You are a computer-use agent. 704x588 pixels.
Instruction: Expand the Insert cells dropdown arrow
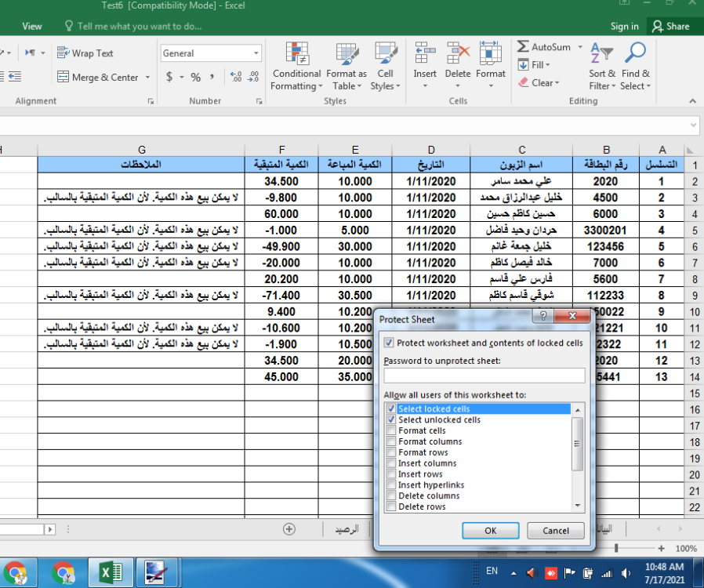pos(425,85)
